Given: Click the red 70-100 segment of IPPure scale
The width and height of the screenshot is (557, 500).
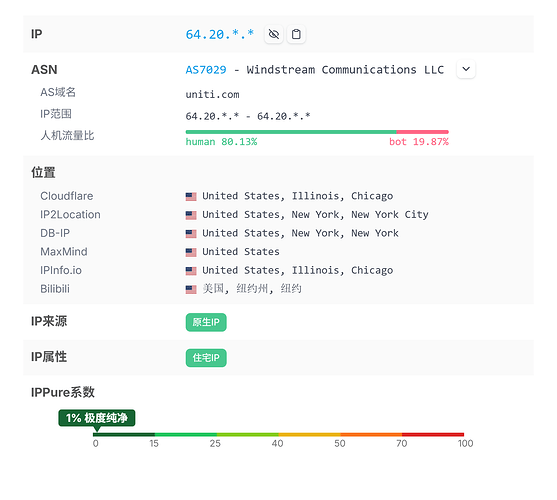Looking at the screenshot, I should click(x=433, y=434).
